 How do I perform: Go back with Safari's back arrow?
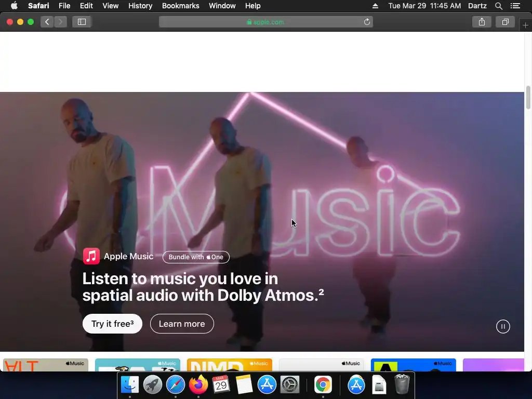pyautogui.click(x=47, y=22)
